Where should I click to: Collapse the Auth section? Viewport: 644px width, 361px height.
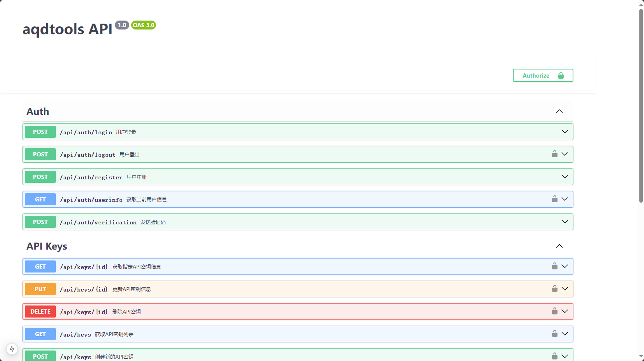pyautogui.click(x=559, y=111)
